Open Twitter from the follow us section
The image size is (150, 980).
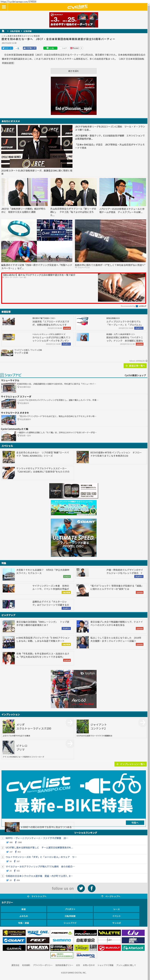pyautogui.click(x=81, y=888)
